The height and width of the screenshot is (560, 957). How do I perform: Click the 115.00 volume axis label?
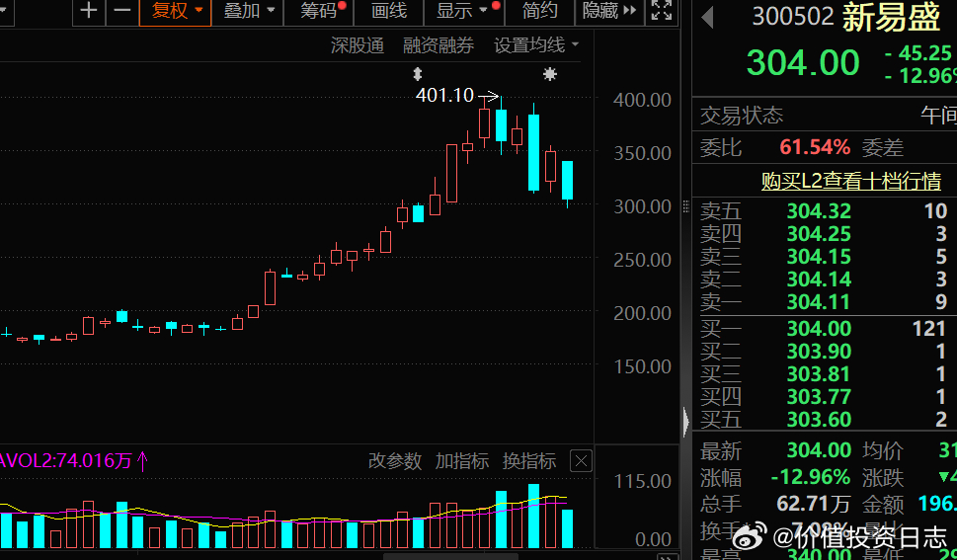pyautogui.click(x=642, y=481)
